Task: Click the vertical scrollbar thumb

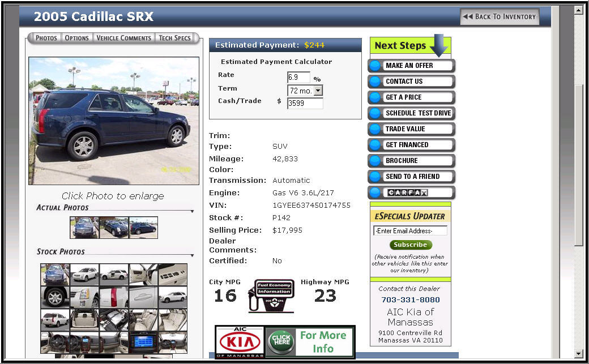Action: coord(578,165)
